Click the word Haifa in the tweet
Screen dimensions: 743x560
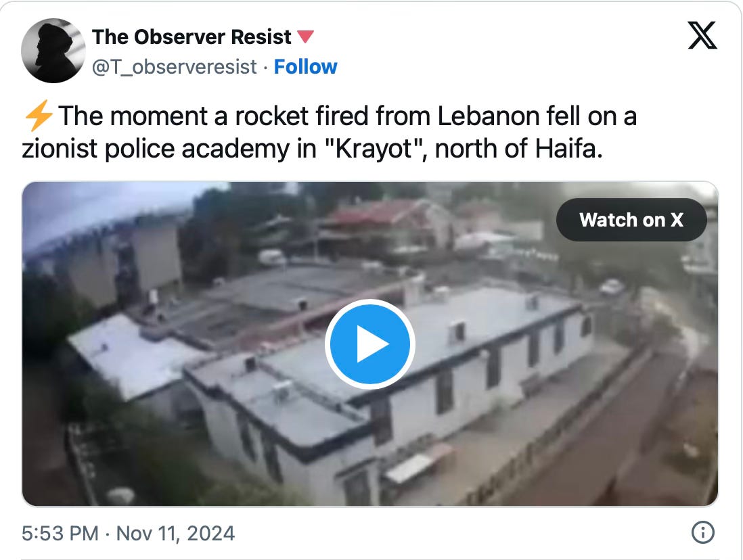[568, 149]
